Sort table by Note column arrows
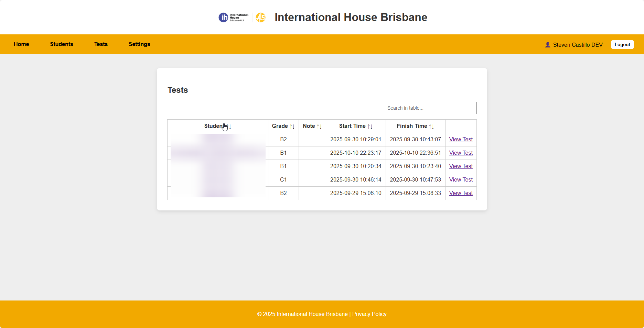This screenshot has width=644, height=328. pyautogui.click(x=319, y=127)
